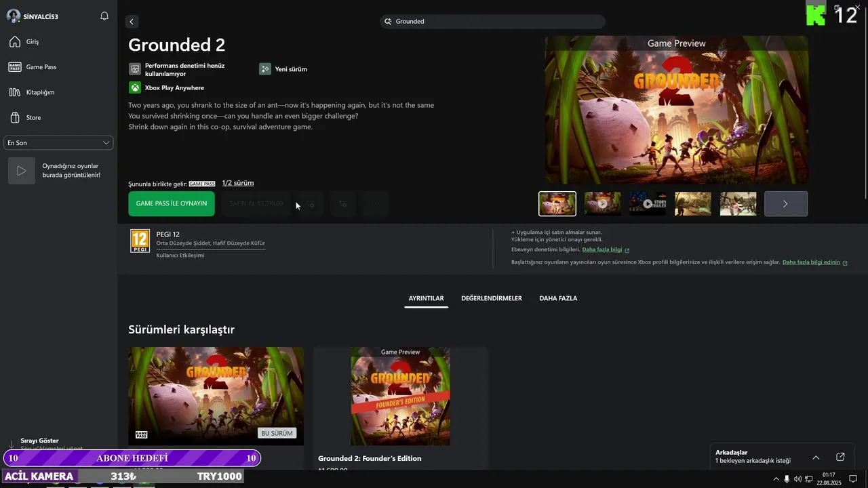Screen dimensions: 868x488
Task: Switch to the AYRINTILAR tab
Action: point(426,298)
